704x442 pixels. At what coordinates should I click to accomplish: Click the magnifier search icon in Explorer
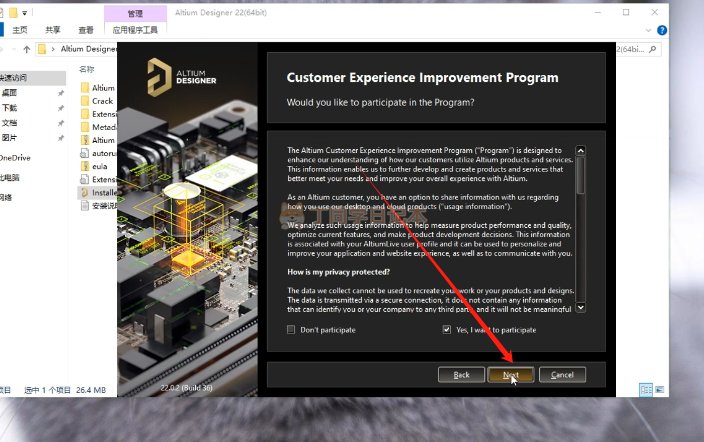pyautogui.click(x=653, y=49)
